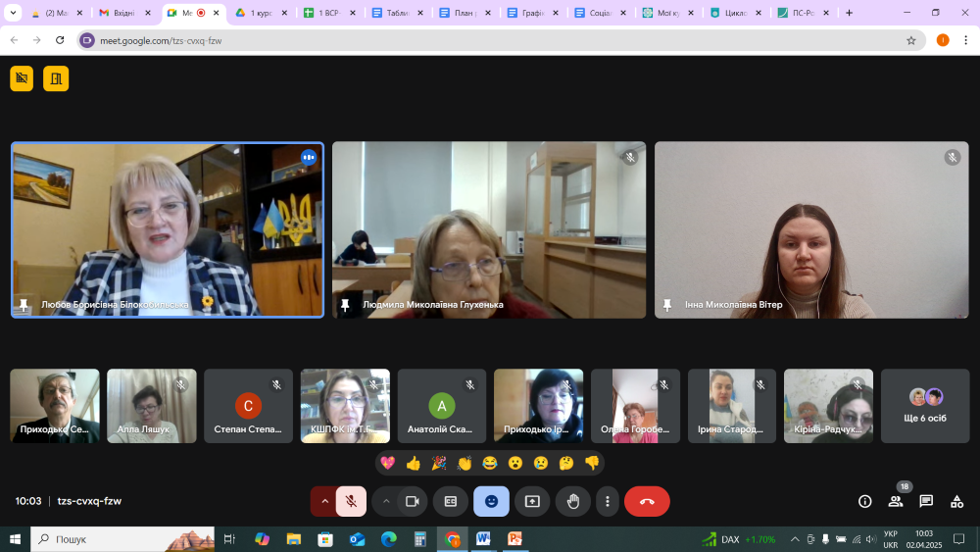Switch the УКР keyboard language indicator
Screen dimensions: 980x552
(x=891, y=539)
